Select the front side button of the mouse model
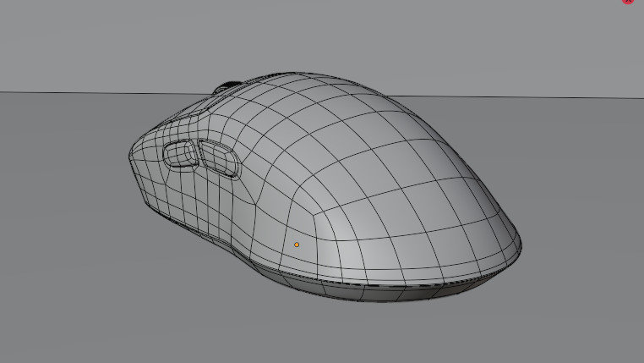 point(180,154)
